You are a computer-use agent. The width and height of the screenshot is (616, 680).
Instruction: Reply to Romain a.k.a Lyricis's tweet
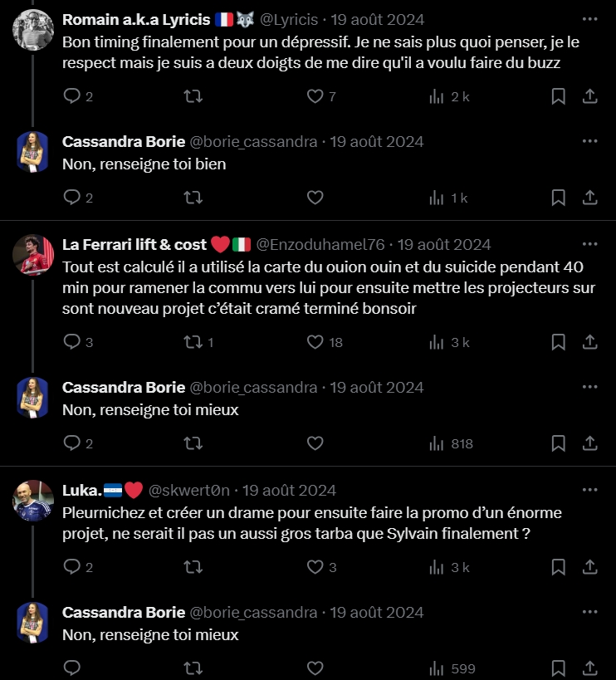72,96
